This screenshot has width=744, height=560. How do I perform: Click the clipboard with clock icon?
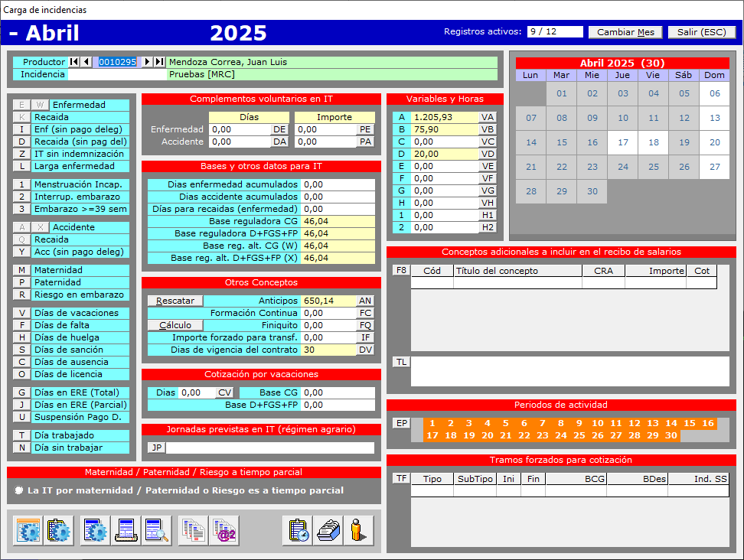tap(298, 531)
